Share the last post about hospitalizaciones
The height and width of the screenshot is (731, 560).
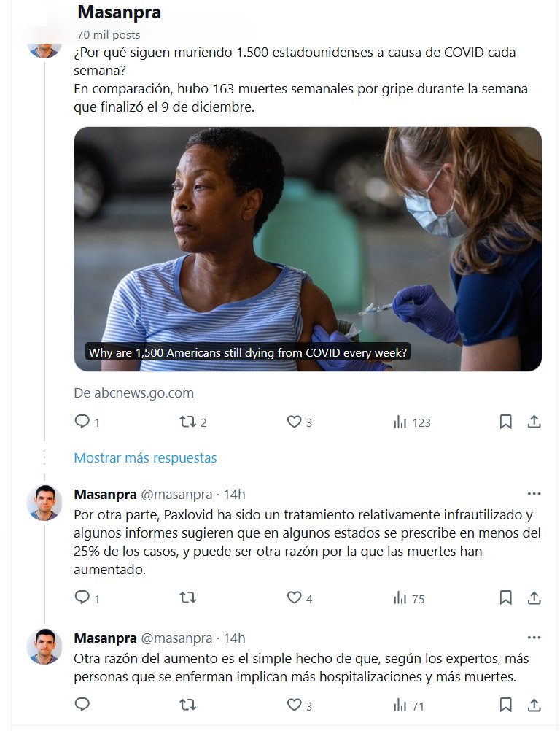coord(534,705)
